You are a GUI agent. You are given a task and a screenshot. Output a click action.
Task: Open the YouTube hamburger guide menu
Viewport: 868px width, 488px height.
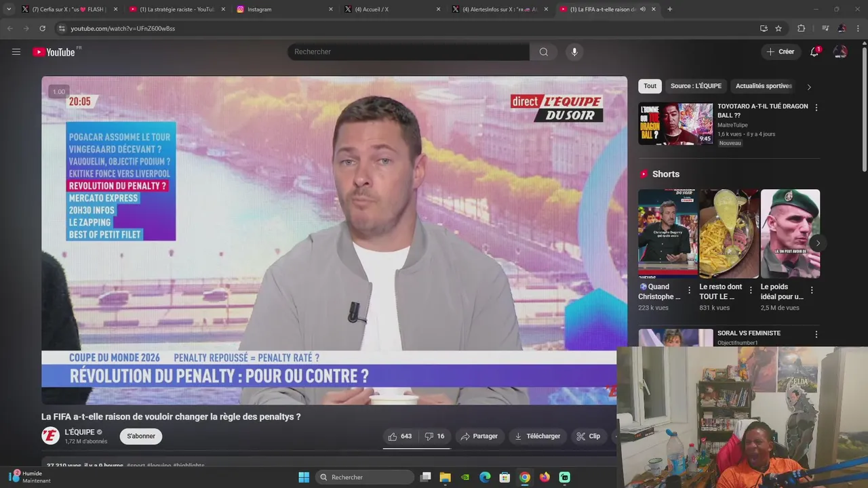click(16, 52)
